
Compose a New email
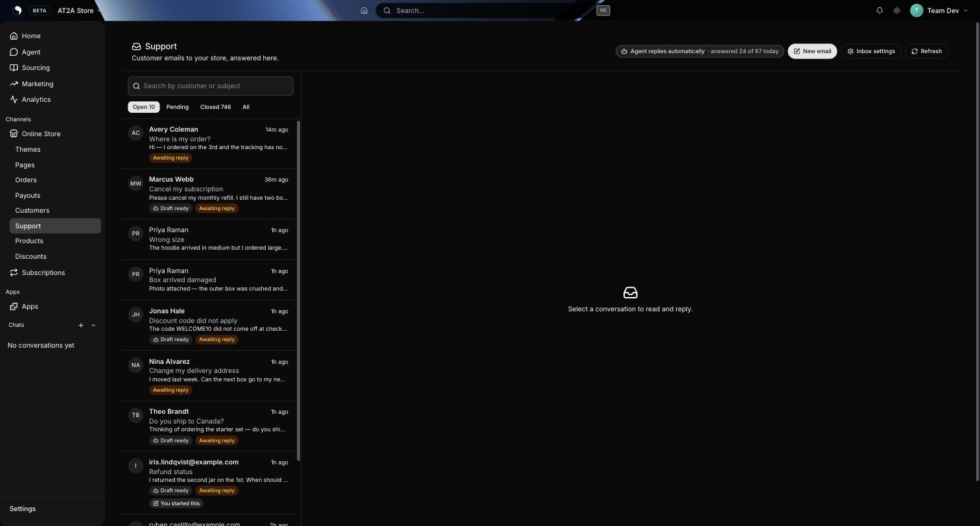pos(812,51)
